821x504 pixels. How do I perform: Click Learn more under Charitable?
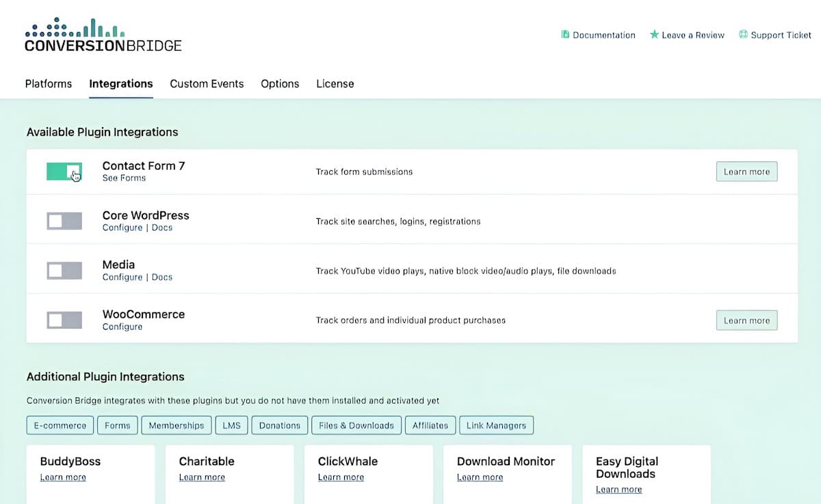click(202, 477)
